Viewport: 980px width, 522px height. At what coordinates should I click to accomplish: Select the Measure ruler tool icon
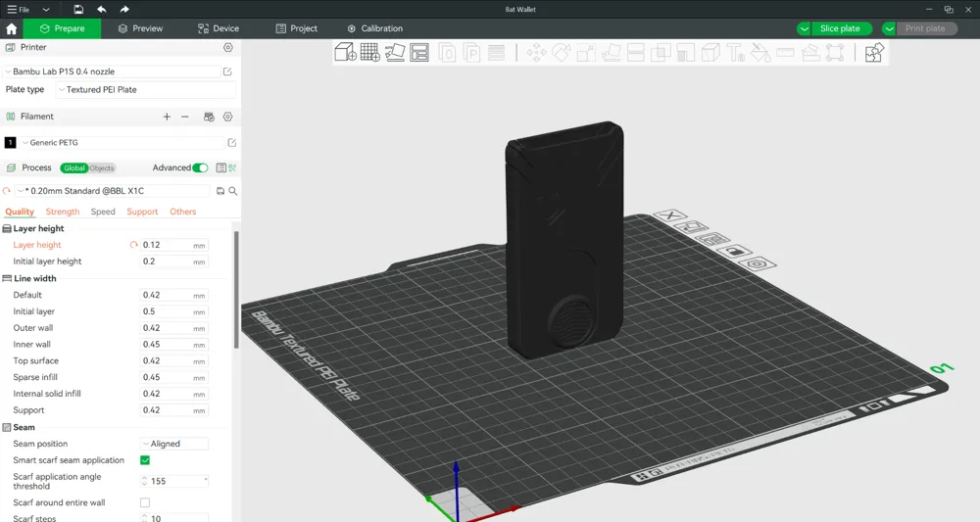click(x=785, y=53)
